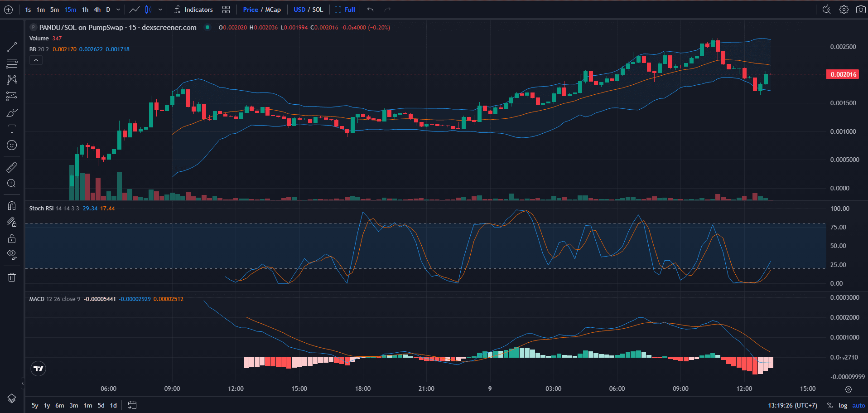Screen dimensions: 868x413
Task: Take a chart snapshot with the camera icon
Action: pos(860,9)
